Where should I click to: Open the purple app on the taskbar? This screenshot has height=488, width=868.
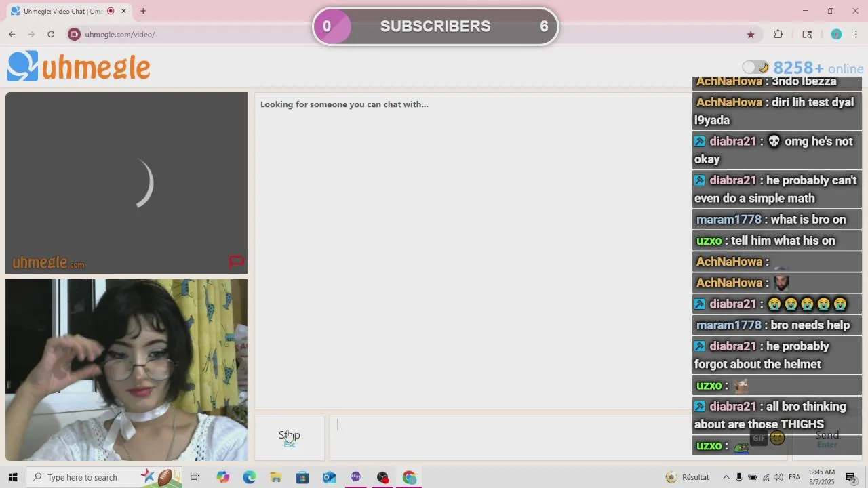click(x=355, y=477)
